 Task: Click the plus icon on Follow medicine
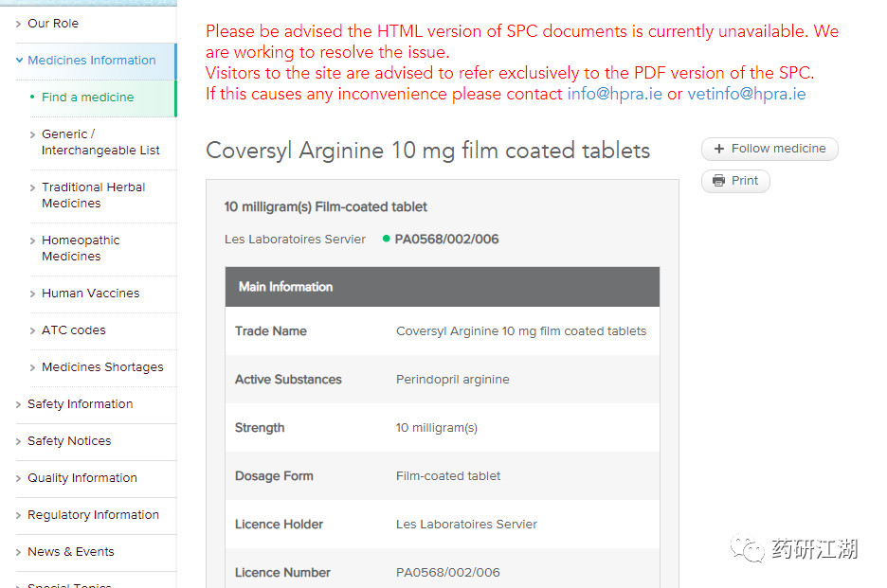pos(719,149)
